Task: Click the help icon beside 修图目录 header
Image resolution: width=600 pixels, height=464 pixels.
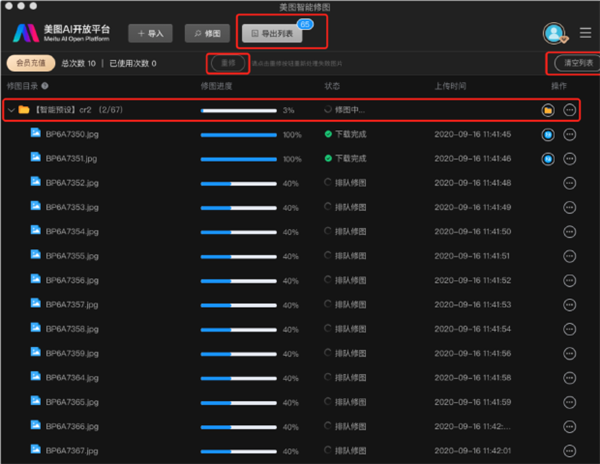Action: tap(45, 86)
